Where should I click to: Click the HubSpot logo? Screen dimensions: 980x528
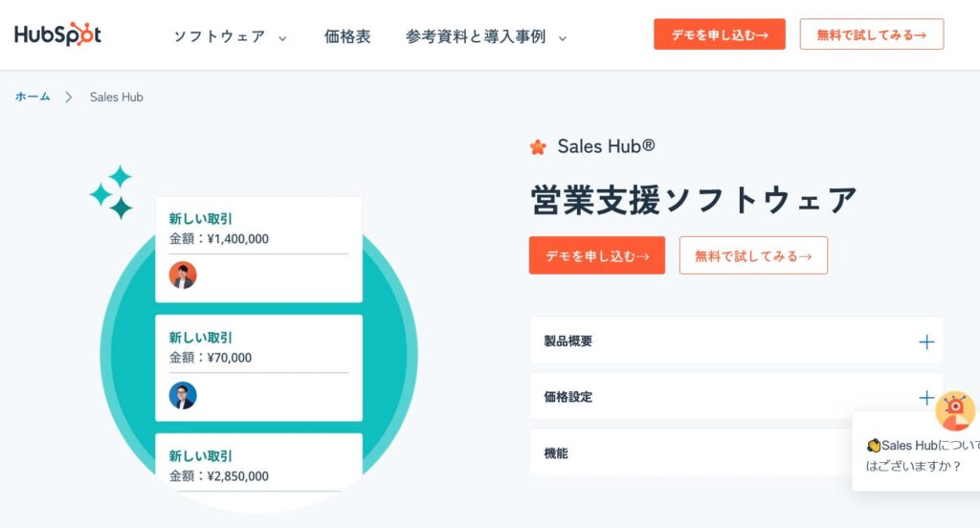57,35
